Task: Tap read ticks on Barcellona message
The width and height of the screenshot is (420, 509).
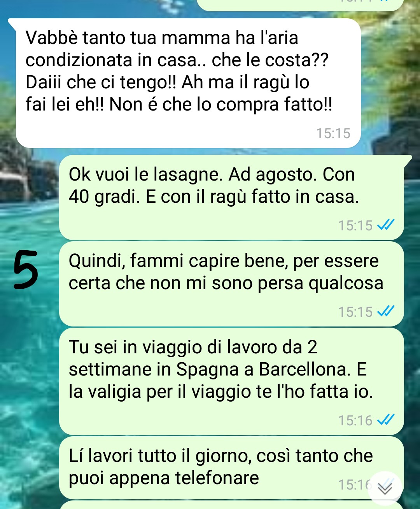Action: click(386, 420)
